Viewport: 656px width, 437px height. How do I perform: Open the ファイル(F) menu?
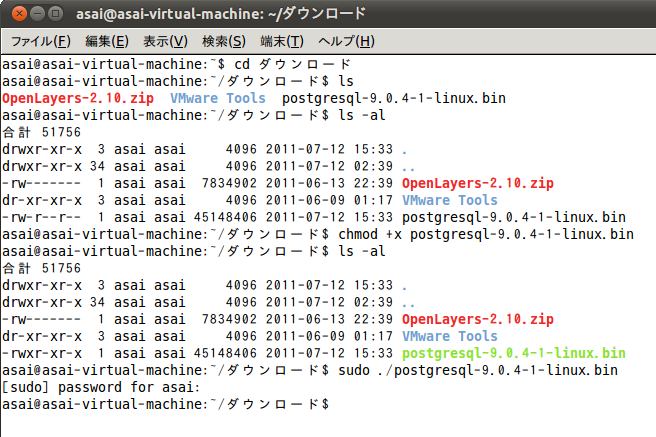(41, 41)
